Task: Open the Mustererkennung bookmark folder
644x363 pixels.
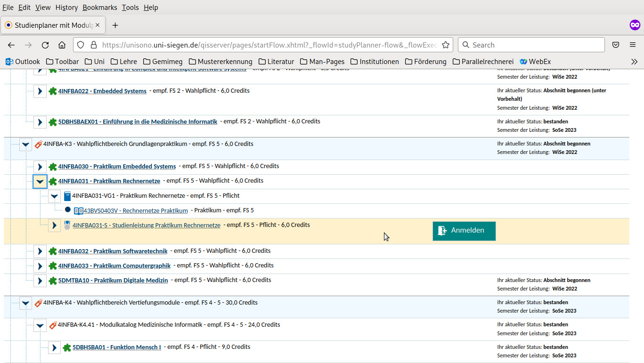Action: coord(220,62)
